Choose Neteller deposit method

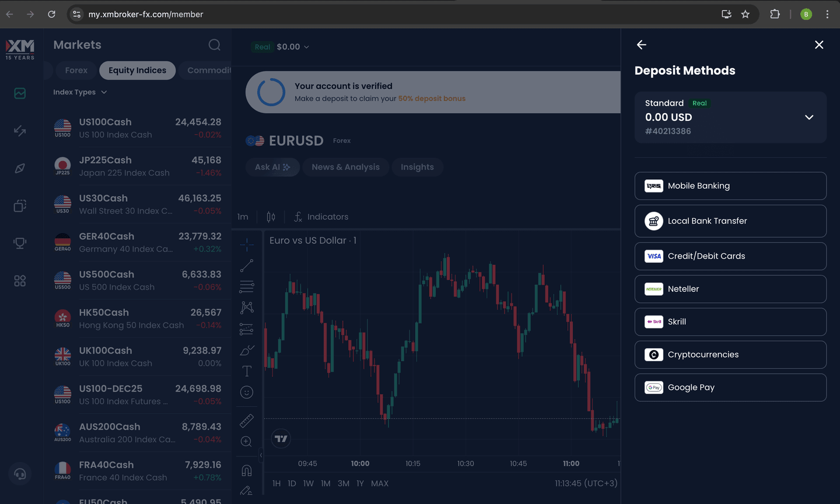[730, 289]
